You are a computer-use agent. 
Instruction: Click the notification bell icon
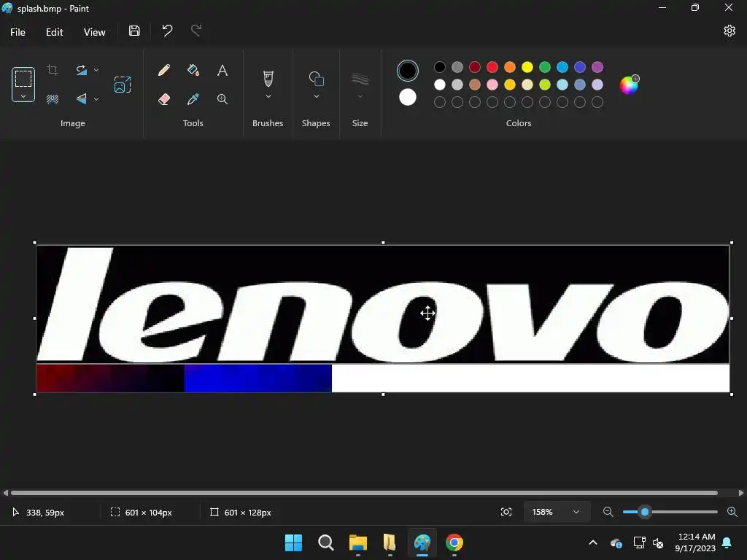click(727, 542)
